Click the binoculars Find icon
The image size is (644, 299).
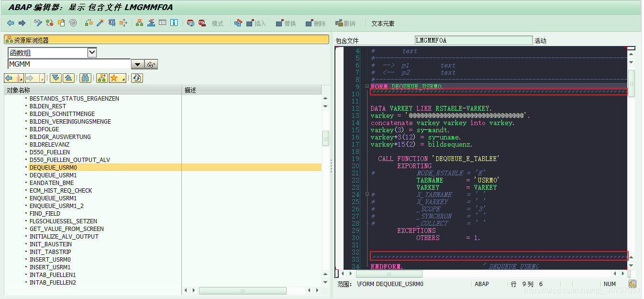pos(85,78)
